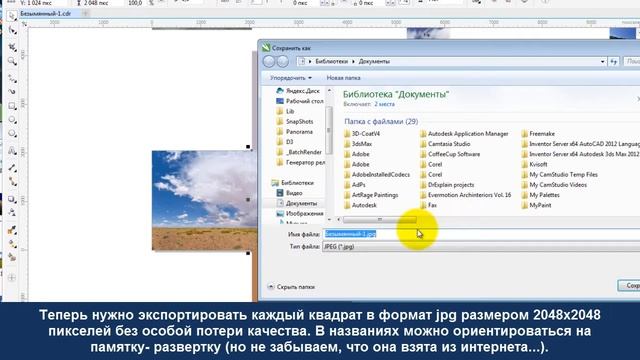Go forward using the dialog's Forward arrow
640x360 pixels.
click(282, 62)
